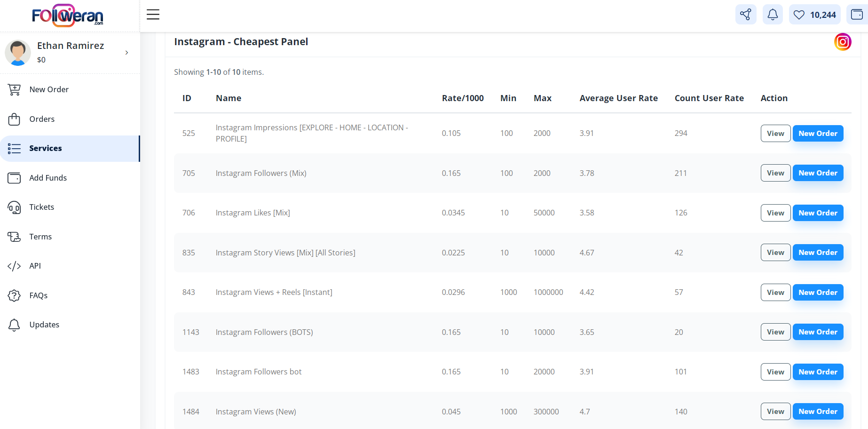
Task: Click New Order for Instagram Likes [Mix]
Action: pyautogui.click(x=818, y=213)
